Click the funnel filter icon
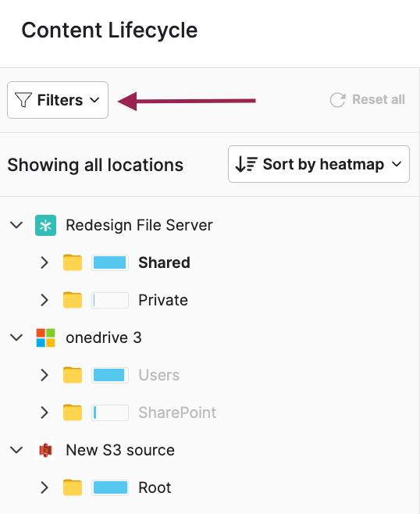420x514 pixels. coord(23,100)
